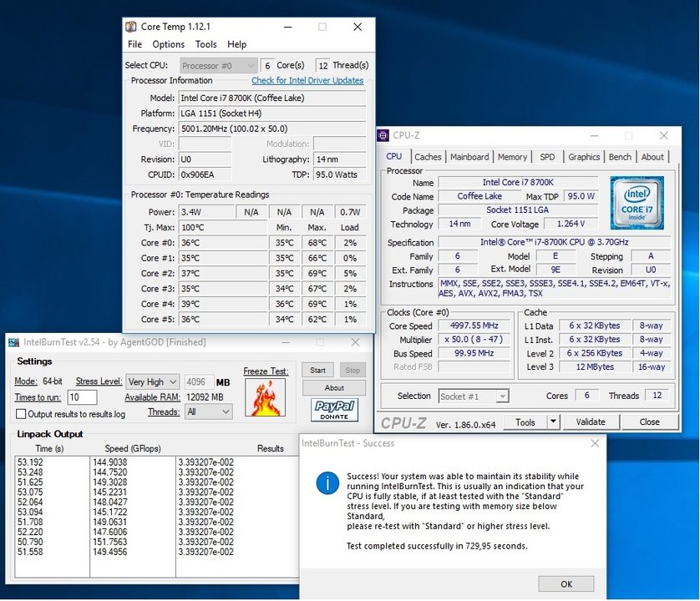Click the Speed (GFlops) column header

[x=133, y=448]
